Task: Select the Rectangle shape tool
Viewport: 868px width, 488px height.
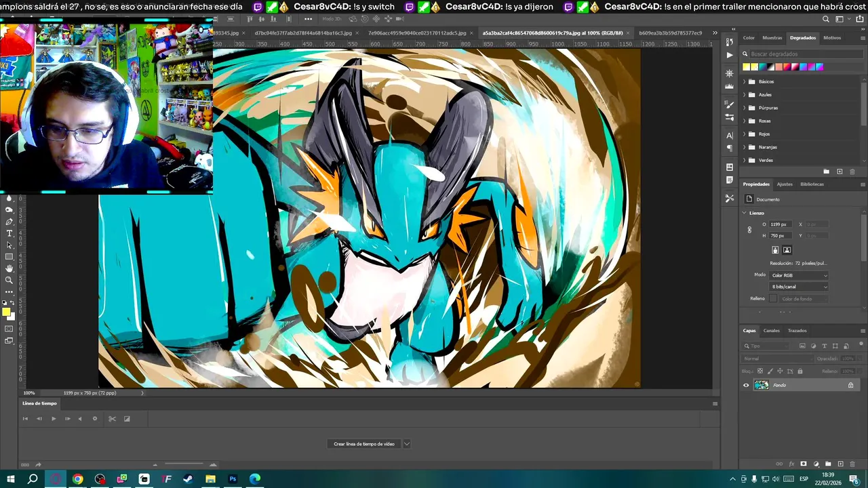Action: (9, 257)
